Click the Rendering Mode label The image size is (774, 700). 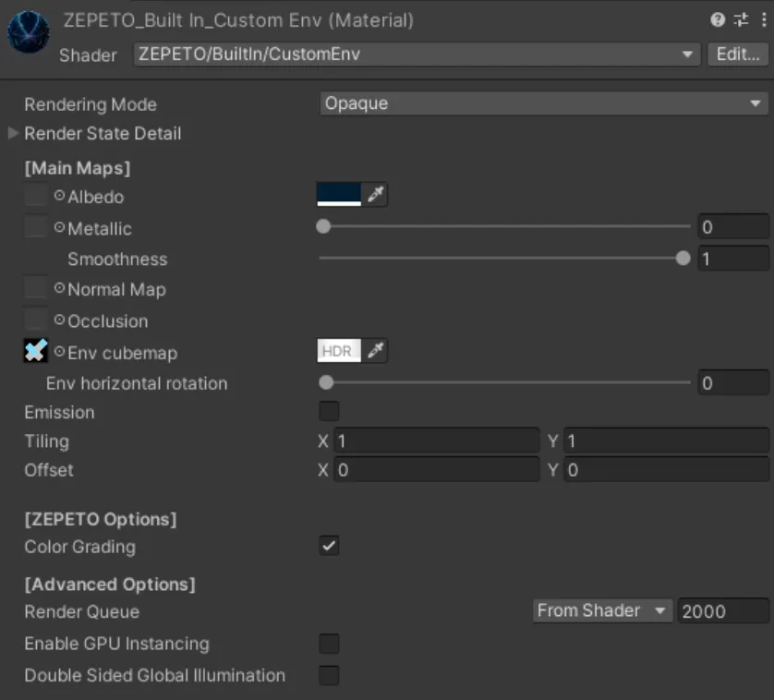click(x=91, y=104)
